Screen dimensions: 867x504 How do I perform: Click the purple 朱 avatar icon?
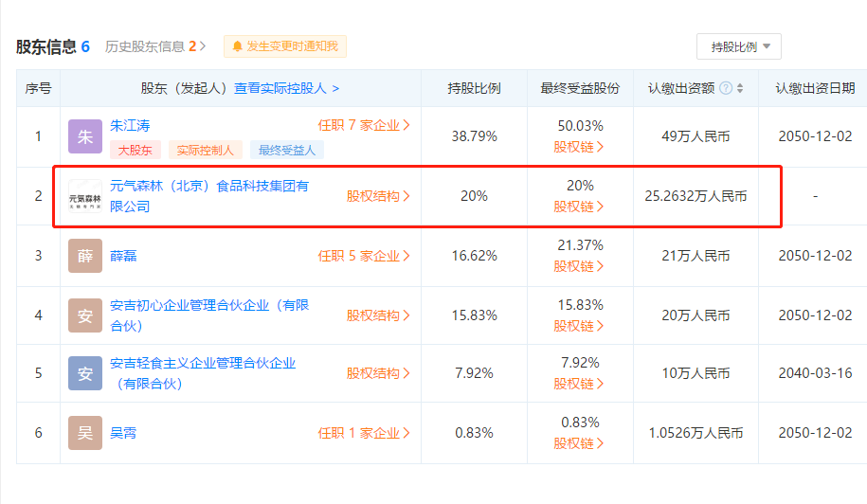[85, 136]
